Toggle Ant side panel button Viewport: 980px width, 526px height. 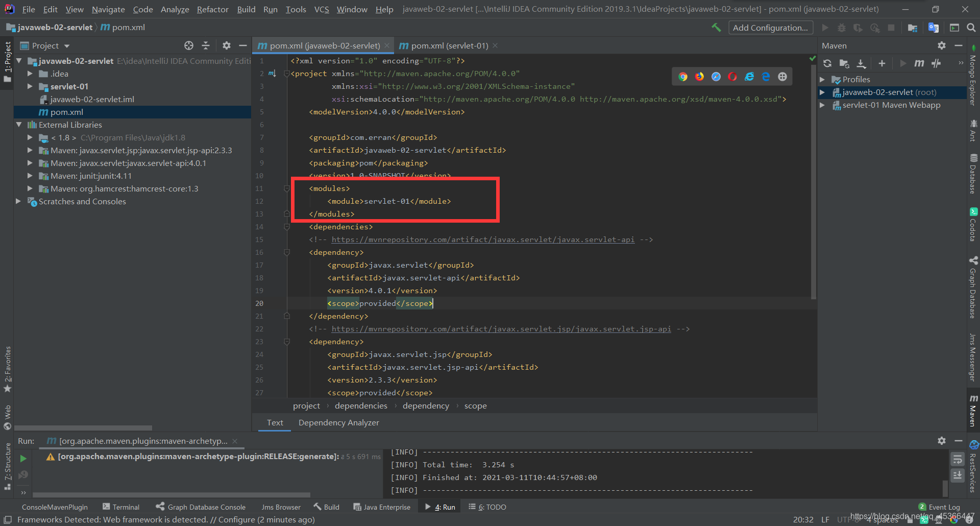(973, 130)
